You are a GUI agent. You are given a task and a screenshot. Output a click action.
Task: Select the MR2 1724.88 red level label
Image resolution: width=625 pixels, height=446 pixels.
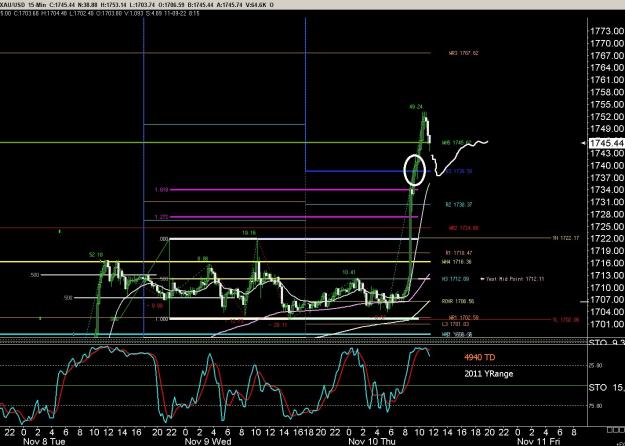click(464, 228)
